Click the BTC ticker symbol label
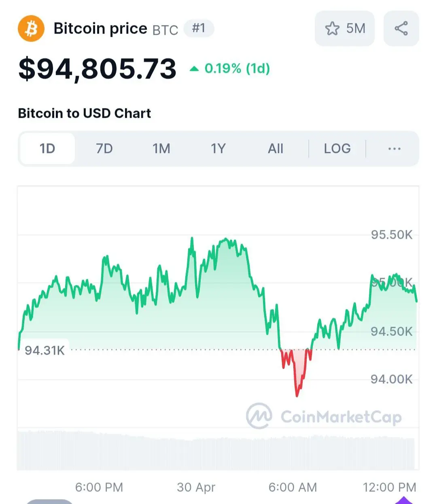437x504 pixels. 165,30
